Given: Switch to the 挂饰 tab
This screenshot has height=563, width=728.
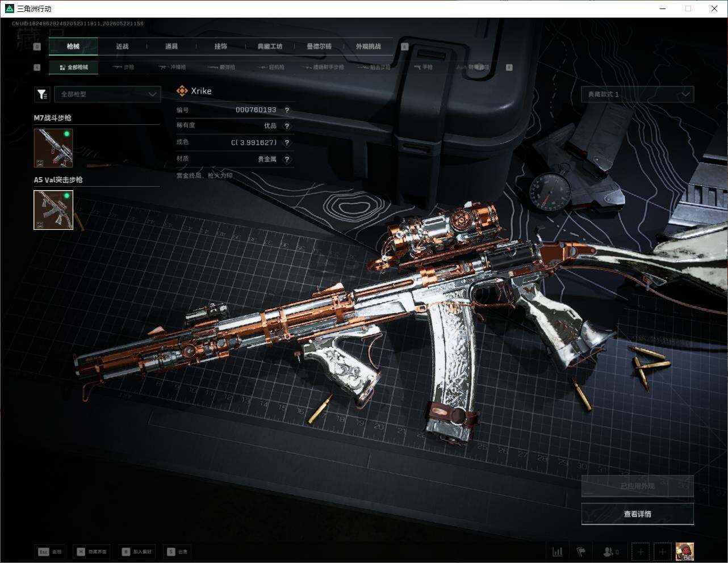Looking at the screenshot, I should click(x=221, y=47).
